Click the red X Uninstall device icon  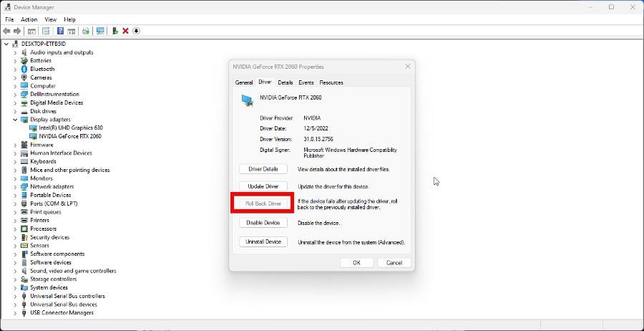point(126,31)
